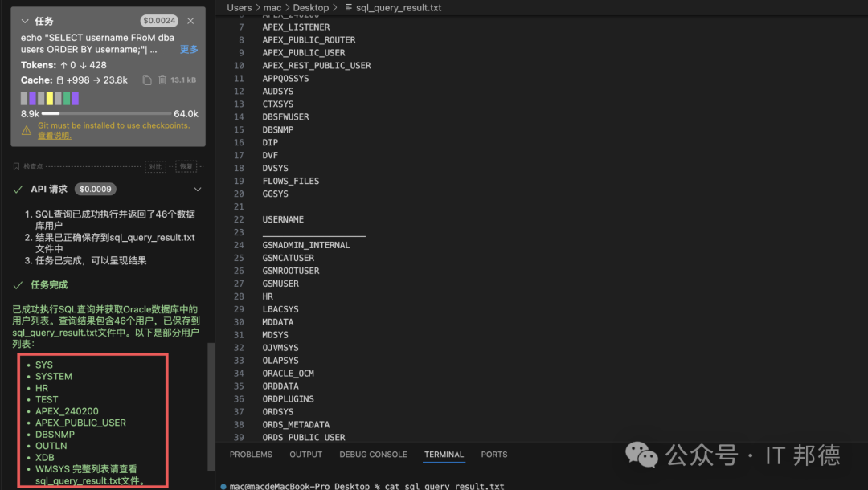Click the Desktop breadcrumb segment
The image size is (868, 490).
pyautogui.click(x=310, y=8)
